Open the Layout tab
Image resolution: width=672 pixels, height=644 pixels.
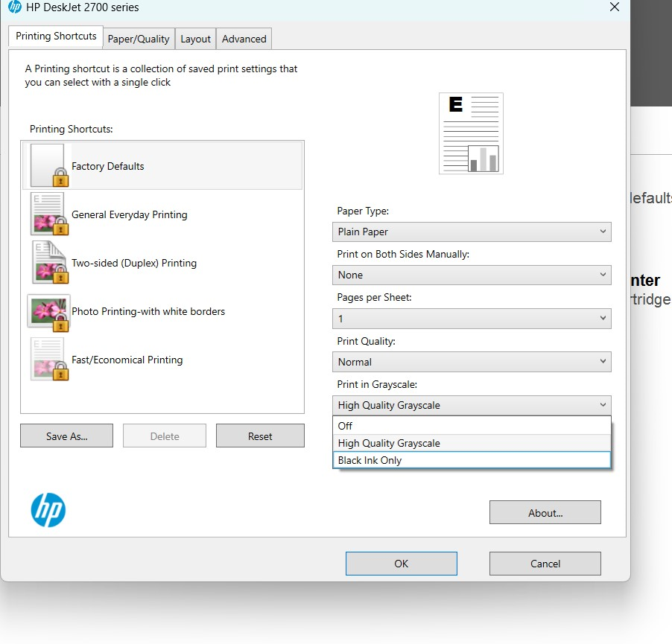pos(195,39)
